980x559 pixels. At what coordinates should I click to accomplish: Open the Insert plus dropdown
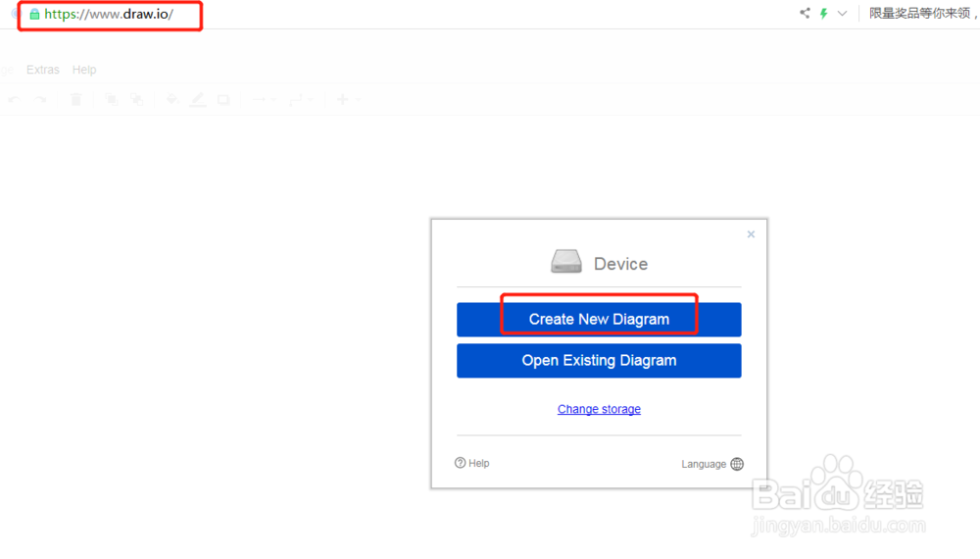tap(348, 99)
